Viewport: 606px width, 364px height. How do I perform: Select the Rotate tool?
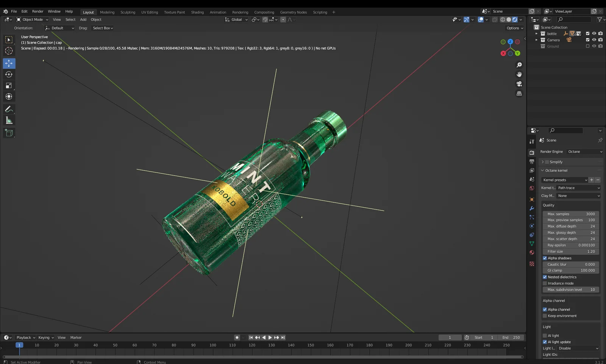(x=9, y=75)
